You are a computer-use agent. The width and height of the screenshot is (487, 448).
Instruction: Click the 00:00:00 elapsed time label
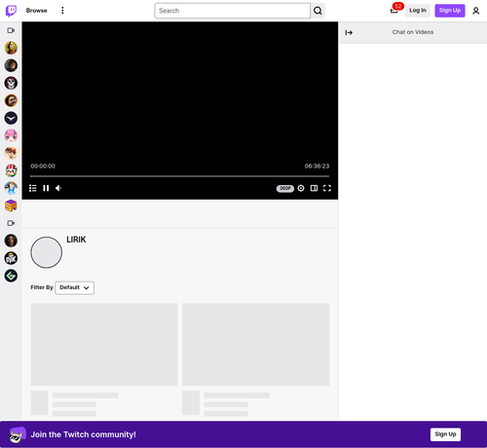coord(43,167)
